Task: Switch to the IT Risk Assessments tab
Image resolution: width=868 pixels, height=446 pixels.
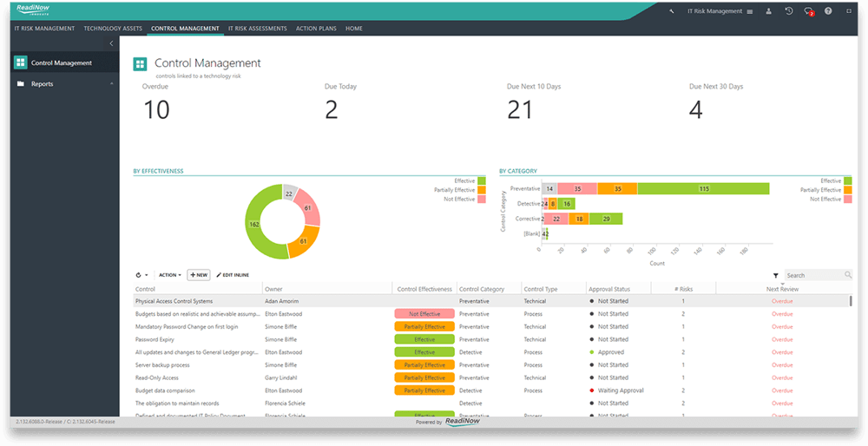Action: click(x=257, y=29)
